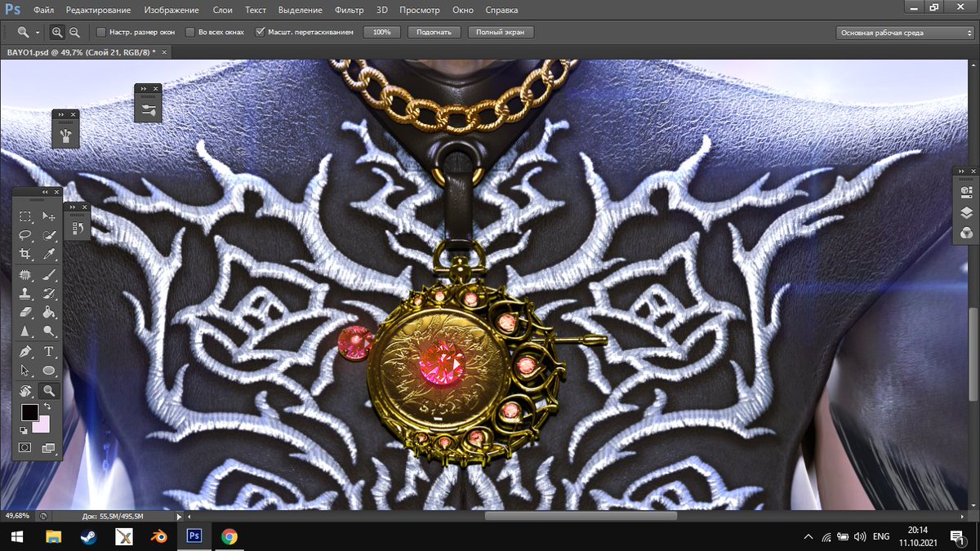Expand the Brush Presets icon panel
The image size is (980, 551).
[143, 88]
